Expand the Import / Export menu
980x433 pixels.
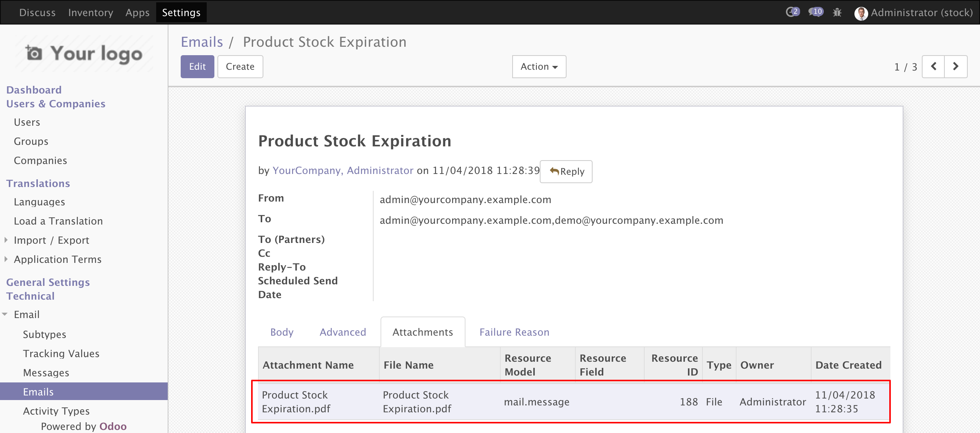51,240
